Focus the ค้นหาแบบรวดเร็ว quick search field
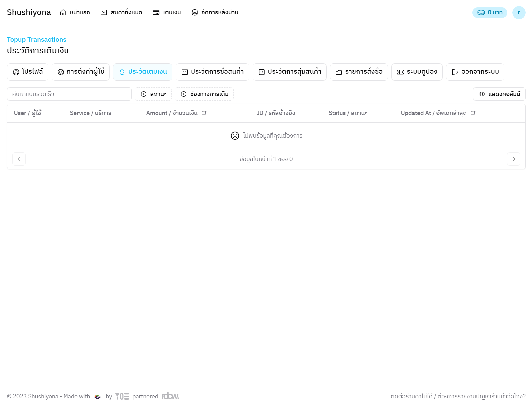Viewport: 532px width, 409px height. (69, 94)
